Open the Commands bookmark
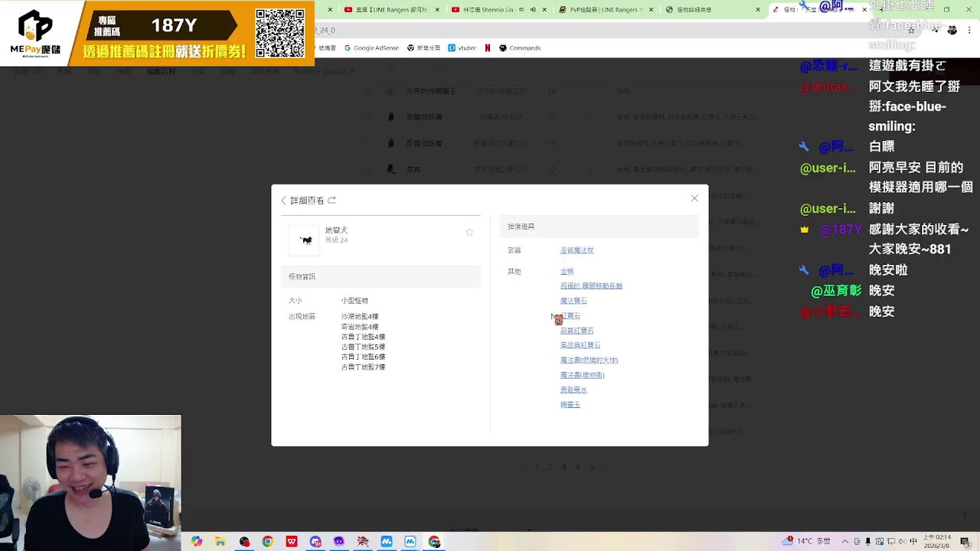 (x=520, y=47)
